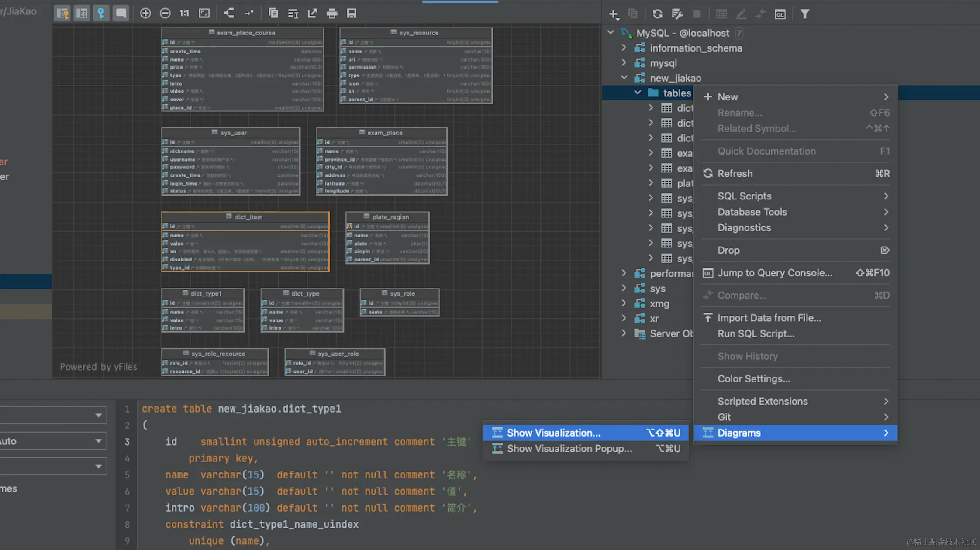Toggle comments display button in diagram toolbar
This screenshot has height=550, width=980.
click(121, 14)
